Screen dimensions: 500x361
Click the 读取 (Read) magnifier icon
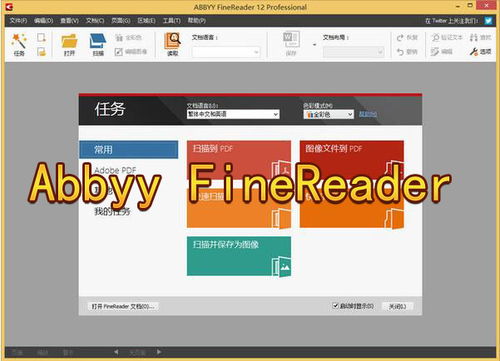173,41
